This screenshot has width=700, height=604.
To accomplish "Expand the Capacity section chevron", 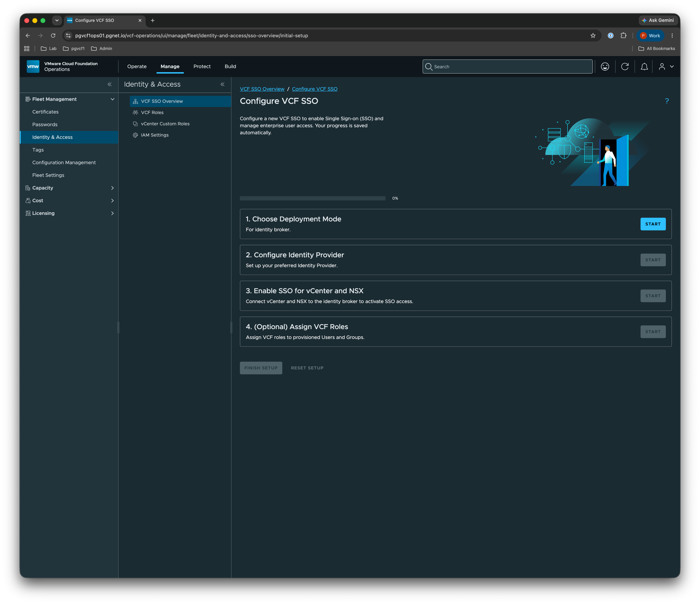I will coord(113,188).
